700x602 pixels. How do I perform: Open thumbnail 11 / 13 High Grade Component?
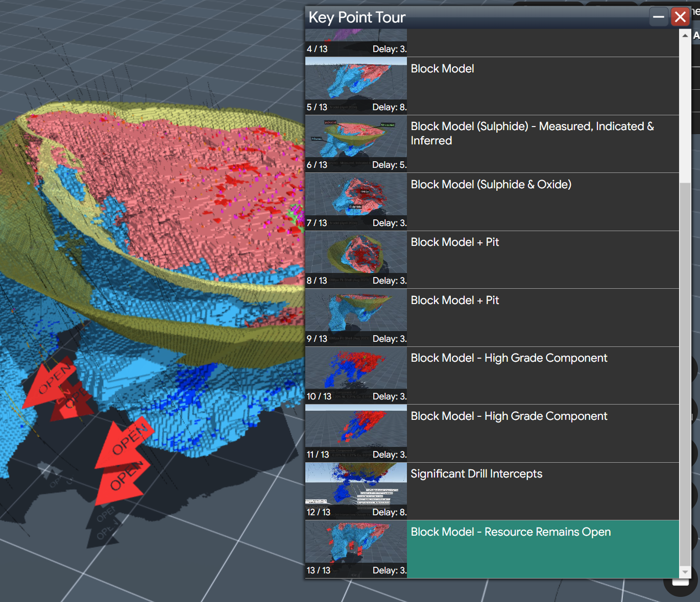(x=356, y=433)
